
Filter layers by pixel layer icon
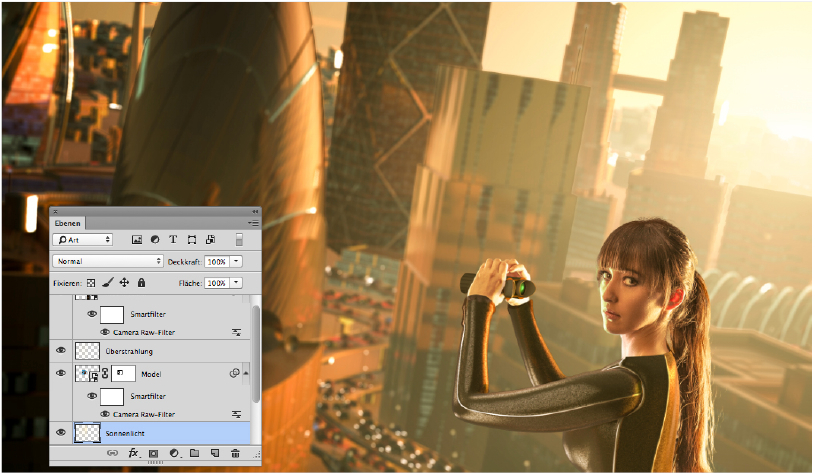(136, 240)
